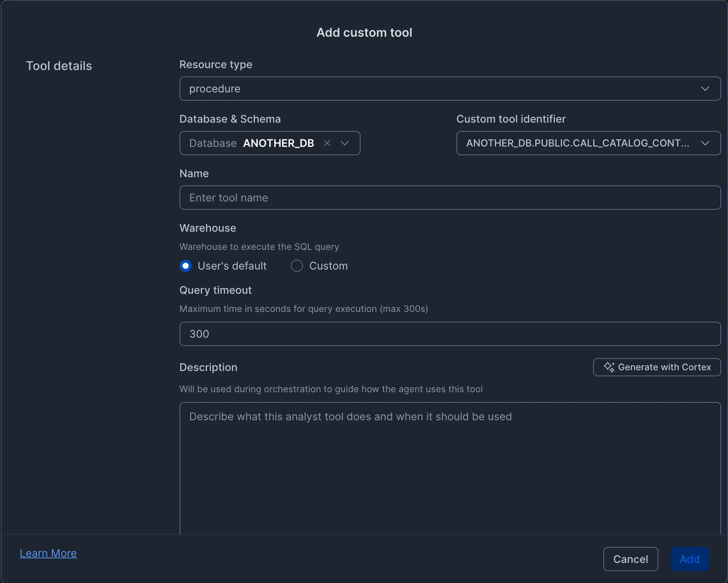This screenshot has height=583, width=728.
Task: Click the Custom tool identifier chevron
Action: point(705,143)
